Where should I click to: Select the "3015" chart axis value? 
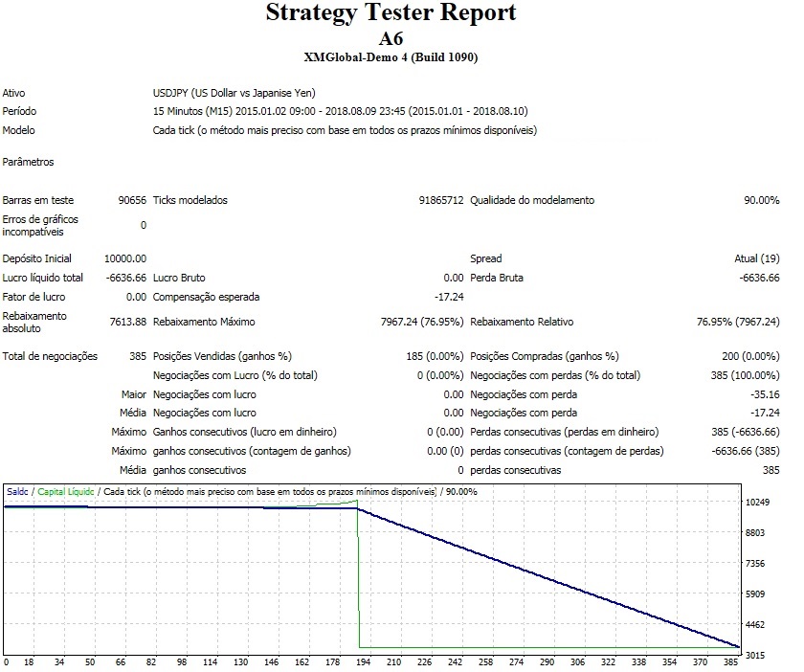pyautogui.click(x=755, y=655)
